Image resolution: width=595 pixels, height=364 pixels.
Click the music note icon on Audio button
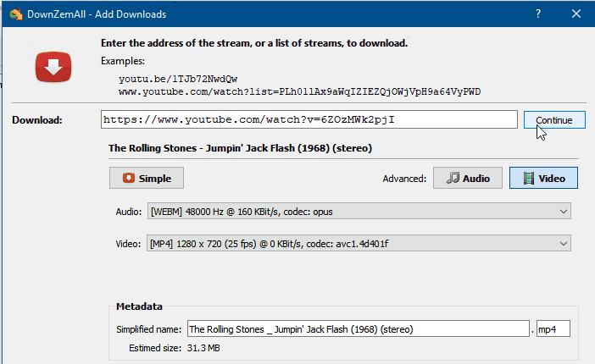click(x=453, y=179)
